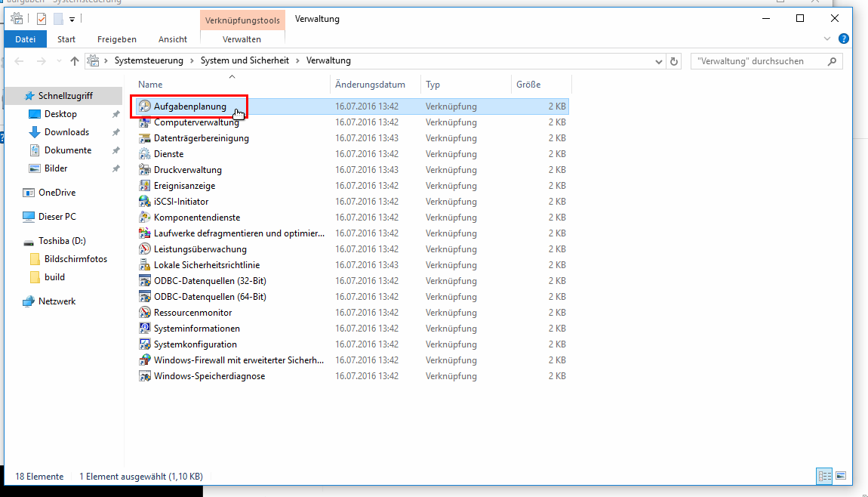This screenshot has height=497, width=868.
Task: Select the Computerverwaltung icon
Action: pyautogui.click(x=144, y=122)
